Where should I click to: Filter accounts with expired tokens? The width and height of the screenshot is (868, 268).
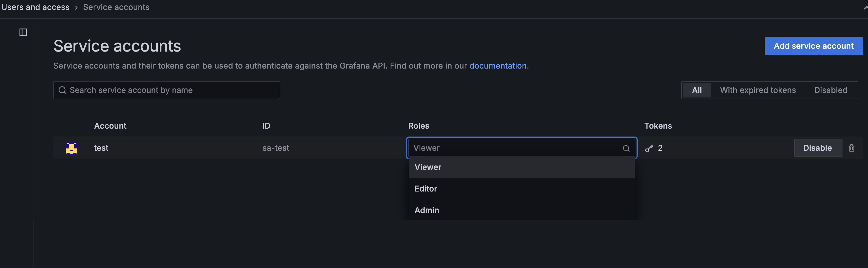pos(758,90)
